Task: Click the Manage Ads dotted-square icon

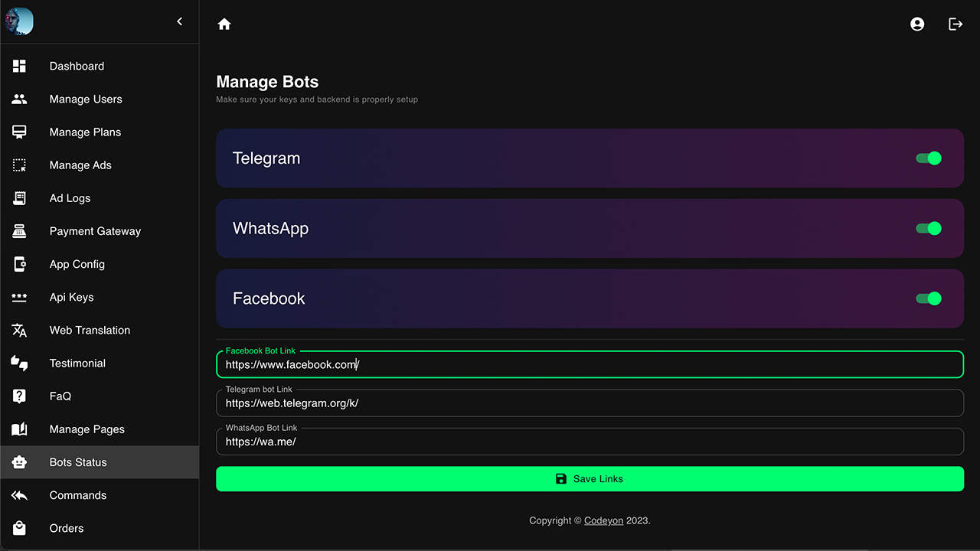Action: [19, 165]
